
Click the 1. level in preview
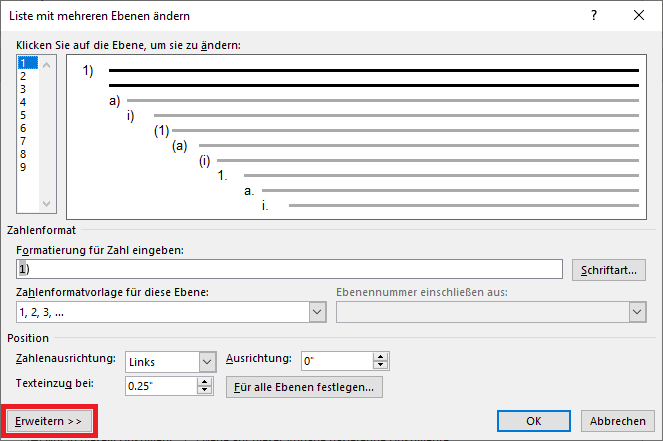tap(222, 175)
